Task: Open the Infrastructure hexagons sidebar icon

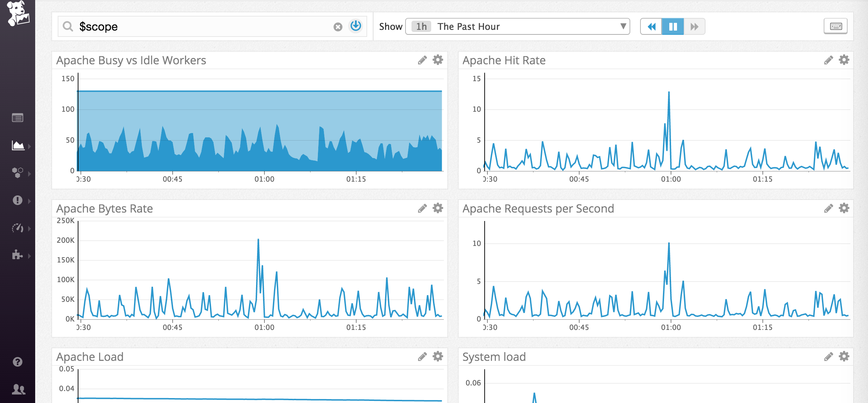Action: (x=18, y=172)
